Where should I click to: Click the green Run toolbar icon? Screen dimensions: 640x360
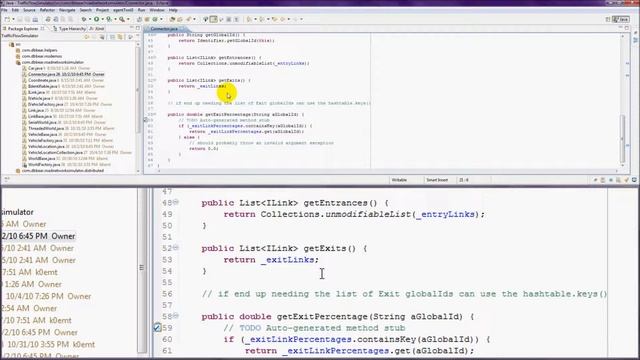coord(97,19)
